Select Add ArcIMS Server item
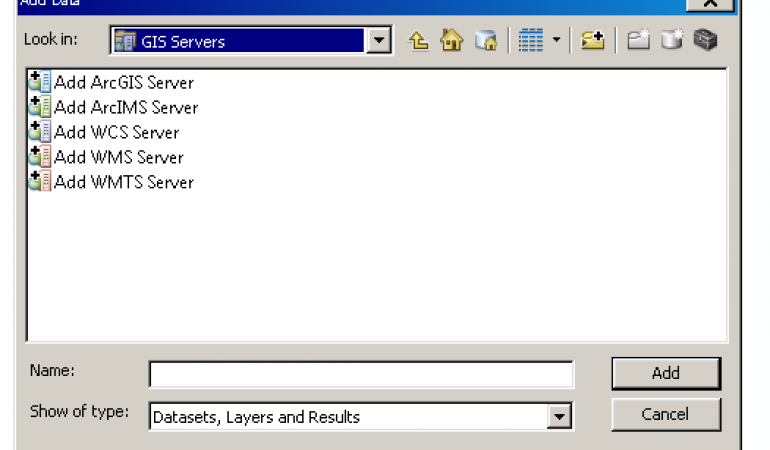 [113, 108]
